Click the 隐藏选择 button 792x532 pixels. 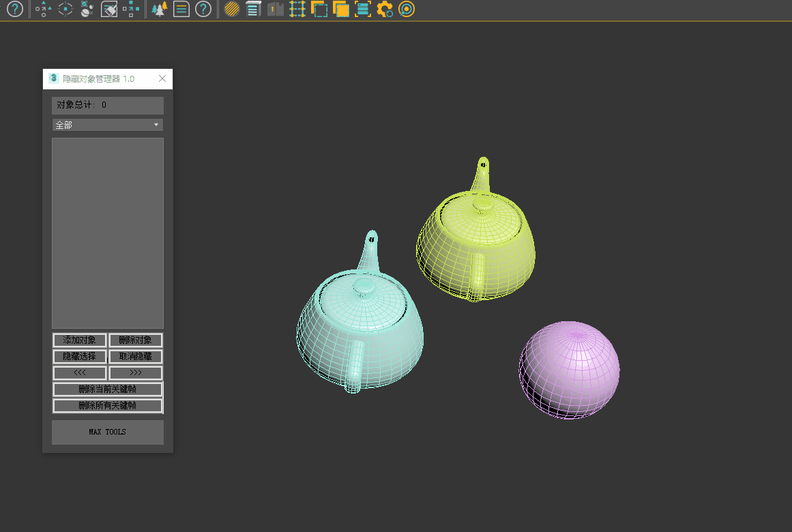[x=80, y=357]
